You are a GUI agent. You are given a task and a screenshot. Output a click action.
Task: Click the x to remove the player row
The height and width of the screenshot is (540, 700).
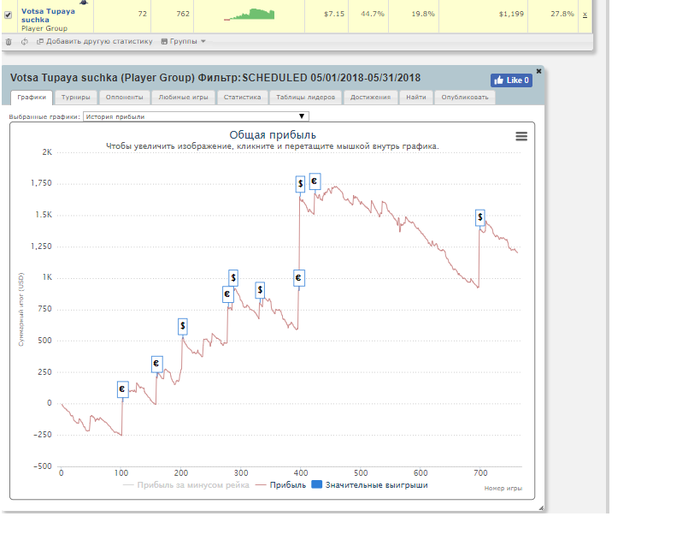click(585, 15)
